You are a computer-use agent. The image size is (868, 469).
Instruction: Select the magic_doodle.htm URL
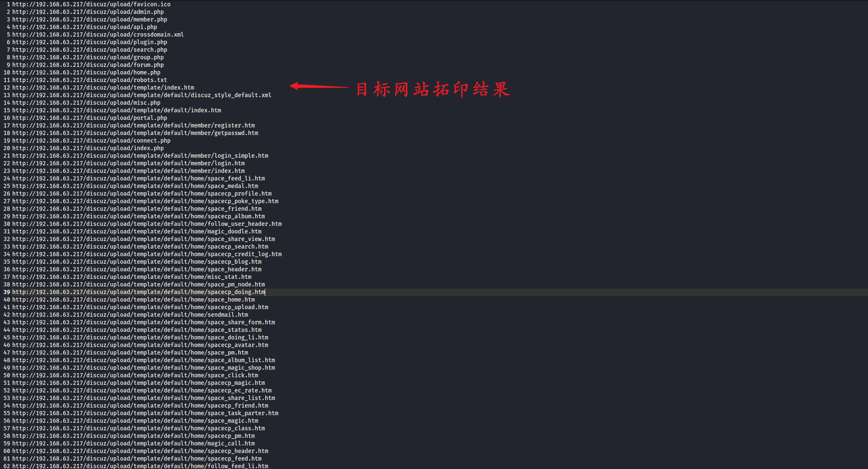tap(137, 231)
